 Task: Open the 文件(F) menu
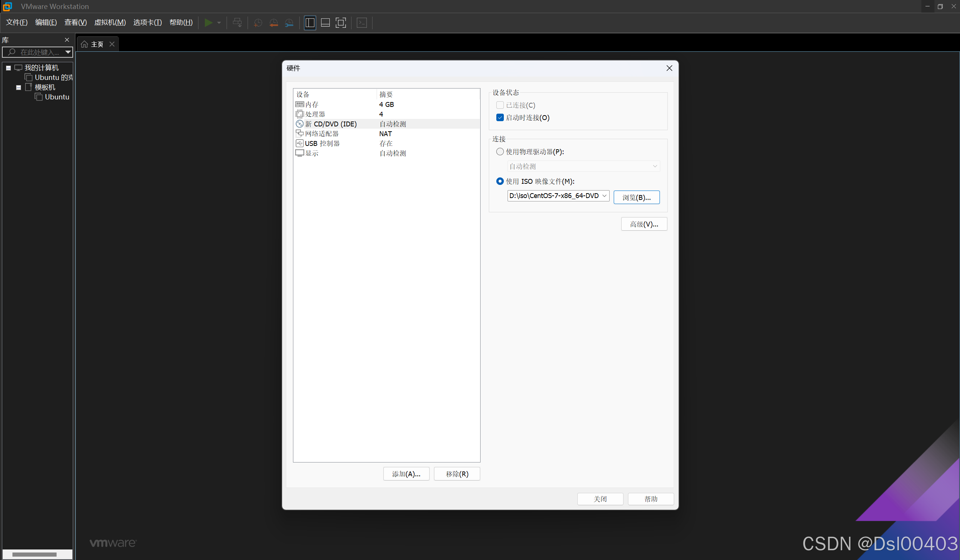pos(17,23)
